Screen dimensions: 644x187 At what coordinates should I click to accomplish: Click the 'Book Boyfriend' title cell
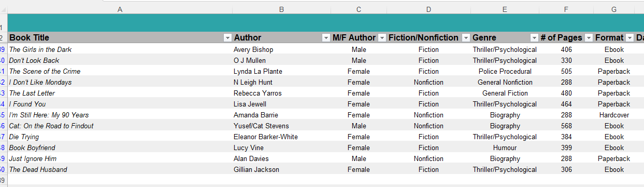(x=120, y=148)
